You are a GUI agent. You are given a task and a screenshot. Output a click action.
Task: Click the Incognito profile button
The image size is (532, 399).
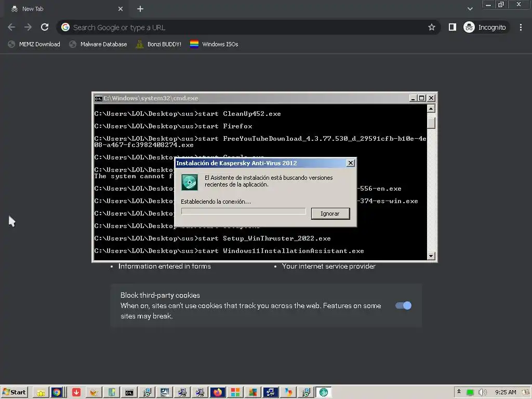tap(485, 27)
